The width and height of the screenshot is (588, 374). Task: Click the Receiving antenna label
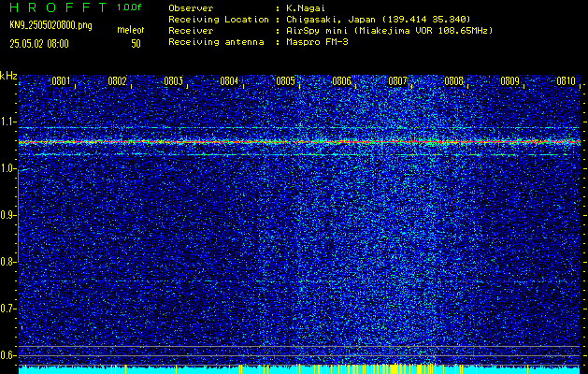coord(216,42)
